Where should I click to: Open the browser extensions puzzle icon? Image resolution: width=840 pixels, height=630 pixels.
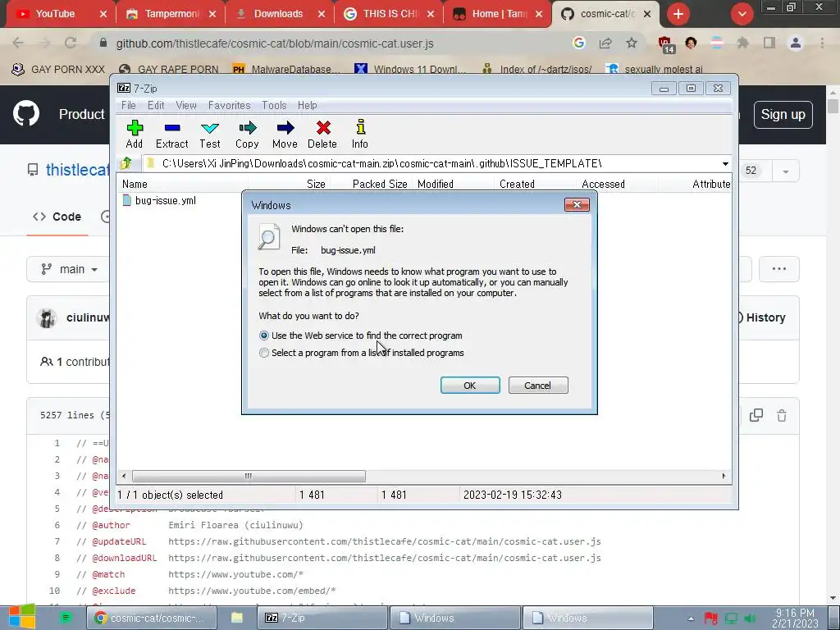pos(742,43)
